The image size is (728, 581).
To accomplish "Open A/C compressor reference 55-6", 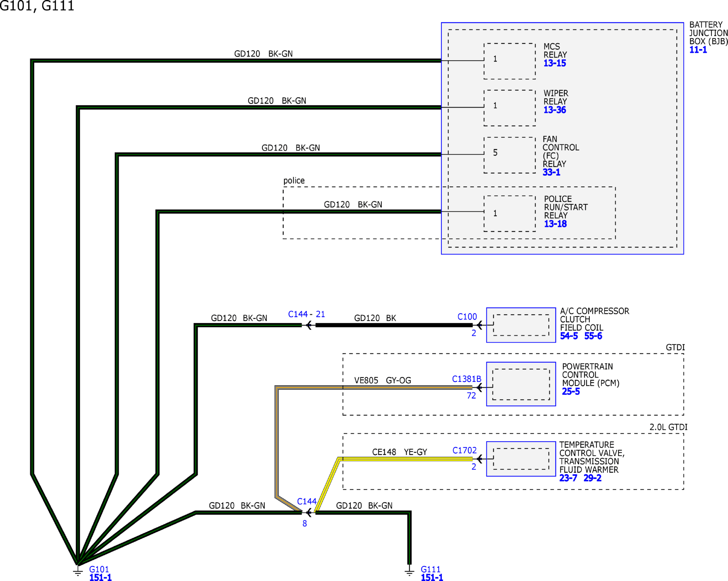I will click(593, 336).
